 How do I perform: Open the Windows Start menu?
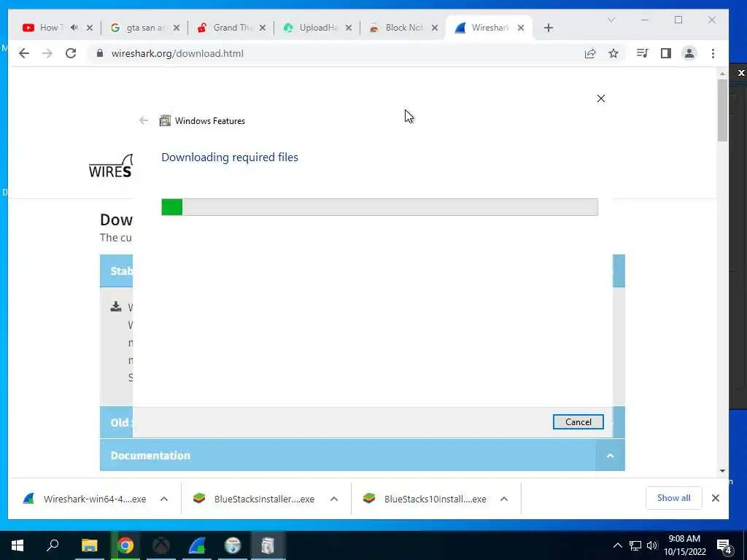18,545
